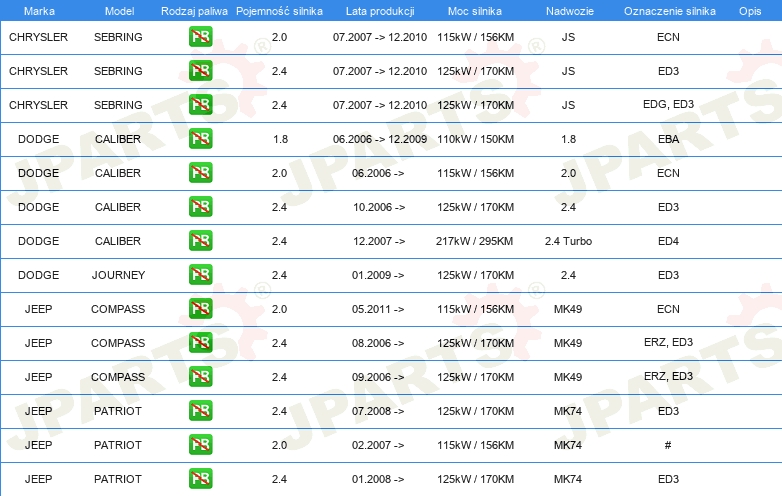Screen dimensions: 782x496
Task: Select the 12.2007 -> production date cell
Action: tap(379, 241)
